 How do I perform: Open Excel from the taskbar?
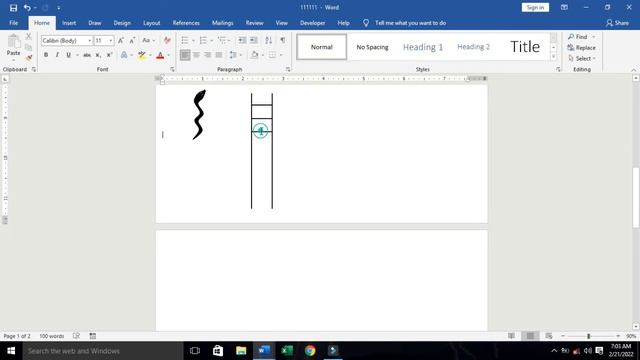pyautogui.click(x=287, y=351)
